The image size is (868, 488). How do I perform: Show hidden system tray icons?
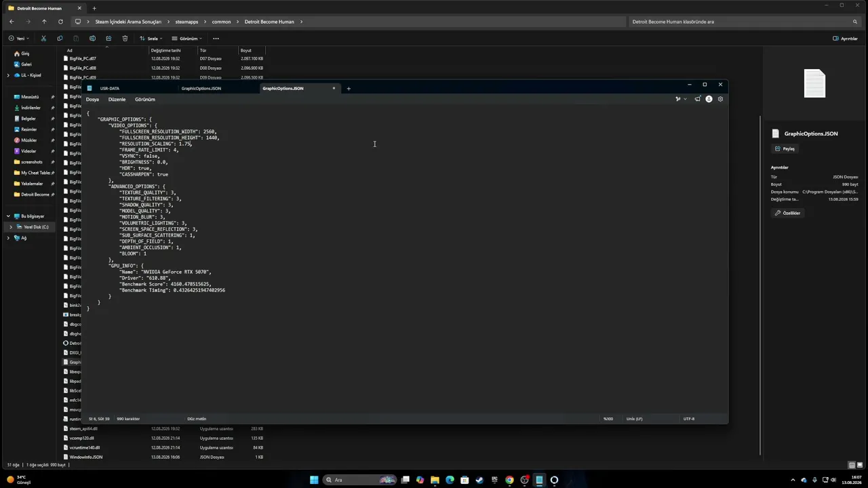(793, 480)
